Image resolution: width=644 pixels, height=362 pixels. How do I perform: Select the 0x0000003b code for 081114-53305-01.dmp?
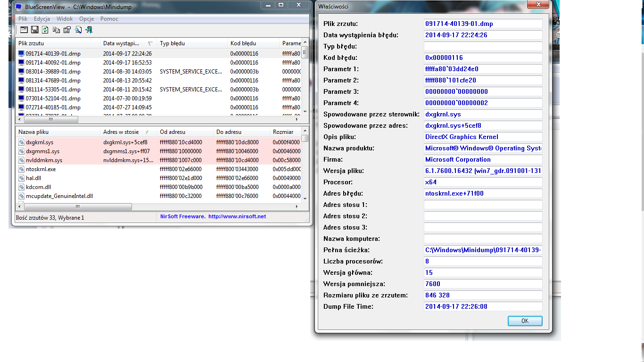[244, 89]
